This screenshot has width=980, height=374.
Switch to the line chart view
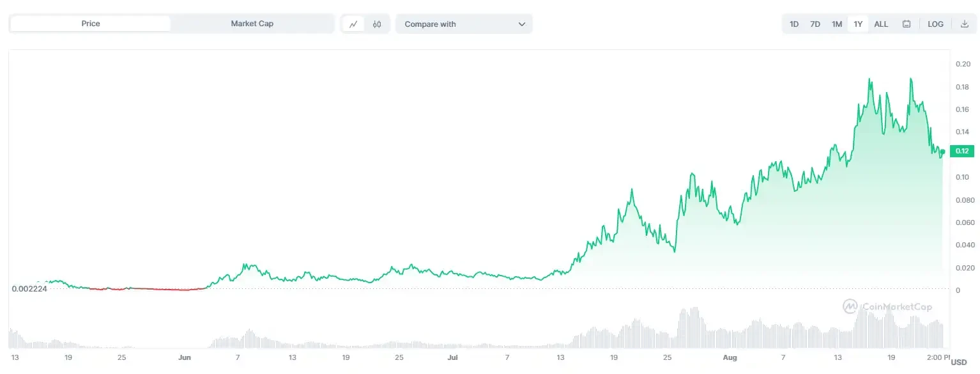[353, 24]
